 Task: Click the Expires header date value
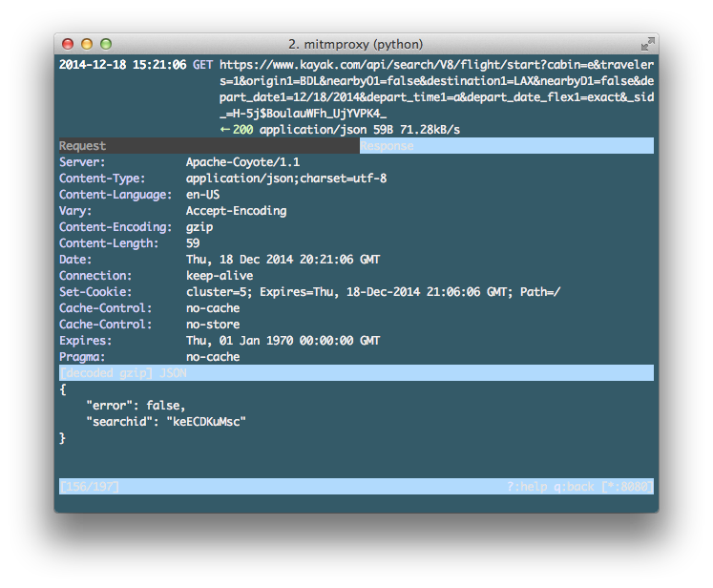point(283,341)
